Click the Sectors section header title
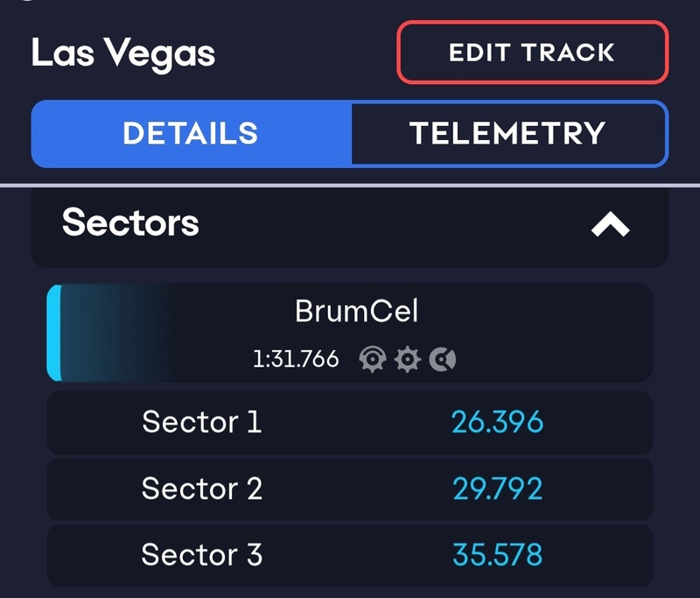Image resolution: width=700 pixels, height=598 pixels. click(130, 223)
